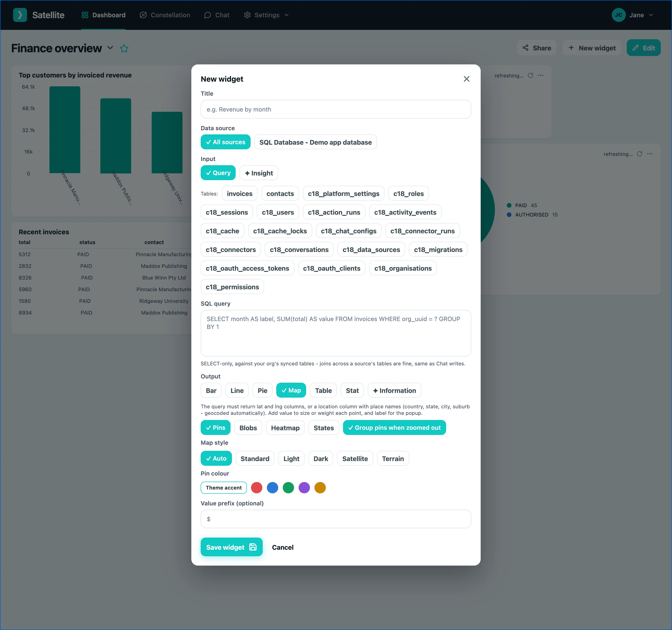This screenshot has height=630, width=672.
Task: Choose the c18_sessions table
Action: pos(227,212)
